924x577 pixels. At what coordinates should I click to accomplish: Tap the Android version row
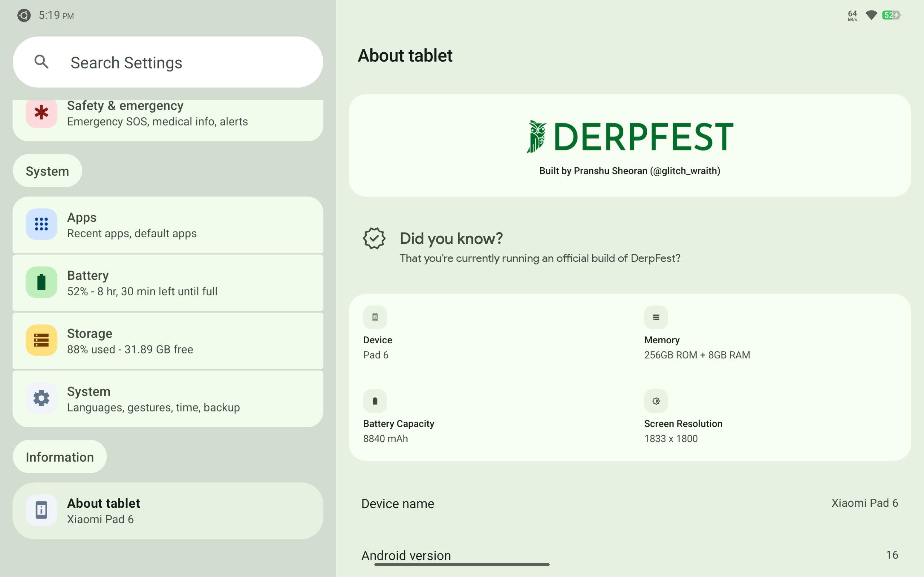629,555
